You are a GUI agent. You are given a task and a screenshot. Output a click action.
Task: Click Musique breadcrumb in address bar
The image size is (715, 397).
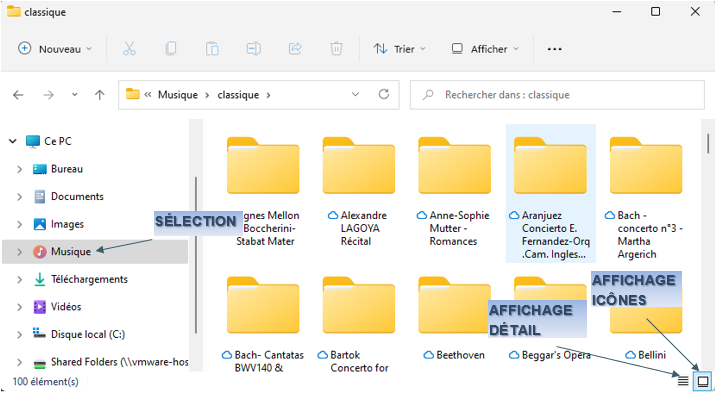click(x=178, y=95)
